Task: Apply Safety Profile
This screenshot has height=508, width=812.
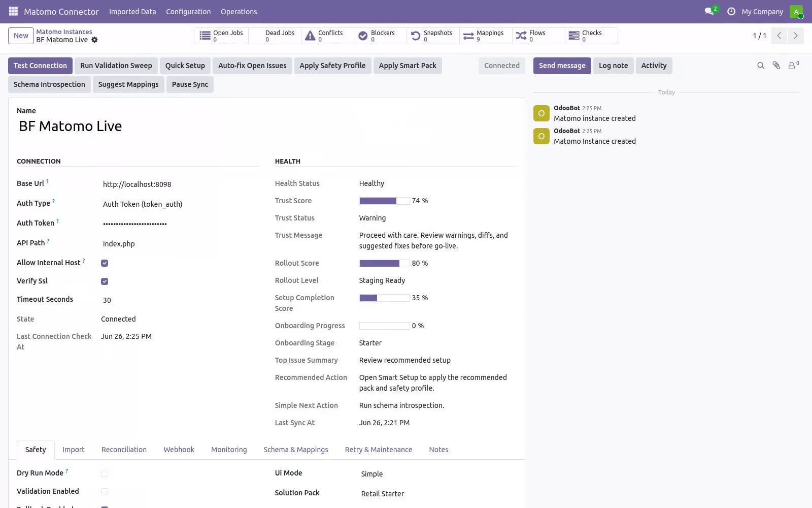Action: 332,66
